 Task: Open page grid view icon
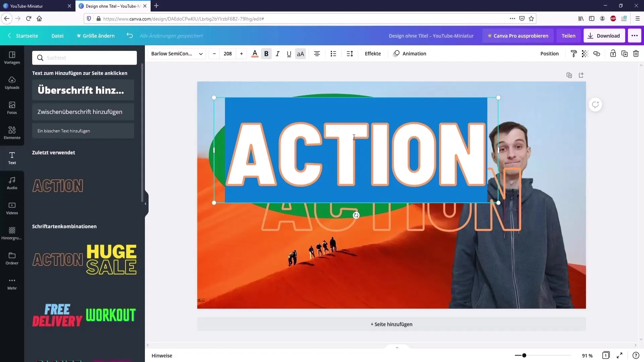[x=606, y=355]
